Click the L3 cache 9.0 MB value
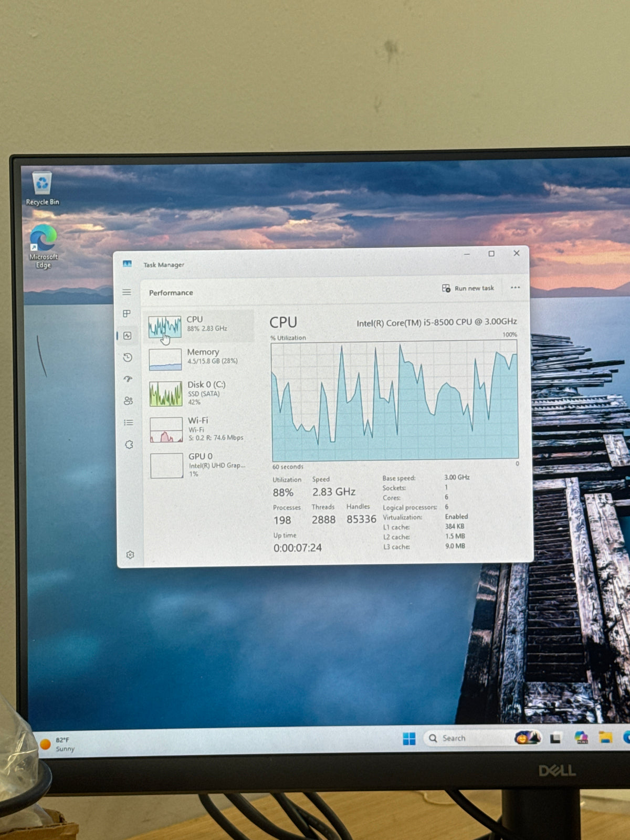 click(455, 546)
